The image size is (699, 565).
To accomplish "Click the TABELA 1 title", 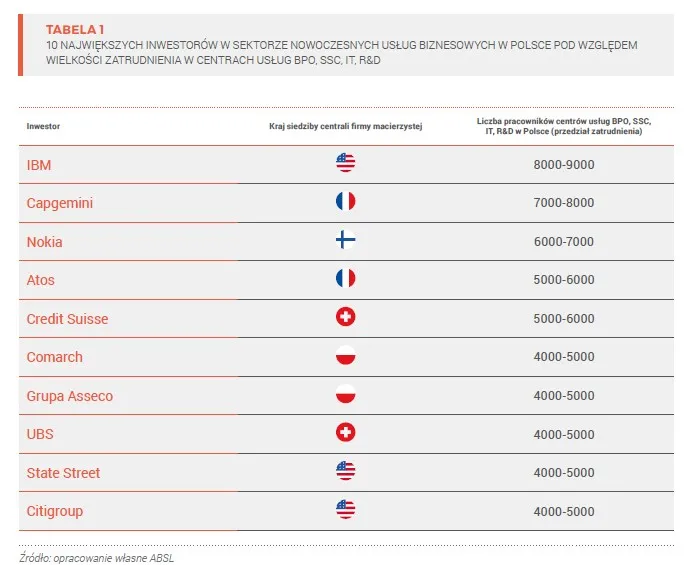I will click(x=76, y=30).
